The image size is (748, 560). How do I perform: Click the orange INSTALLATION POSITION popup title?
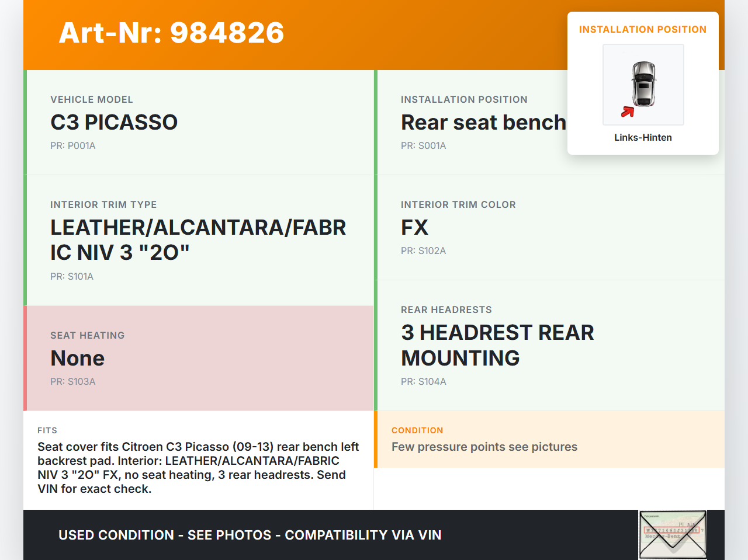click(642, 30)
